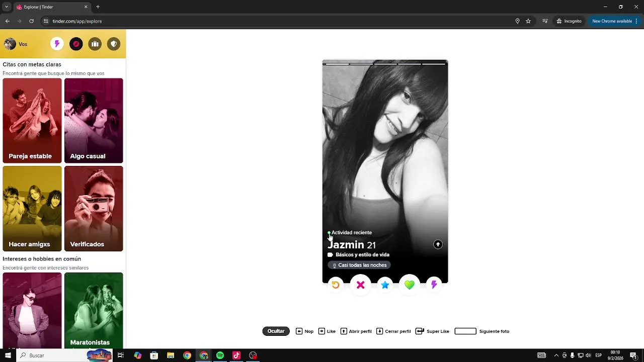Click the Ocultar button to hide shortcuts
The image size is (644, 362).
276,331
